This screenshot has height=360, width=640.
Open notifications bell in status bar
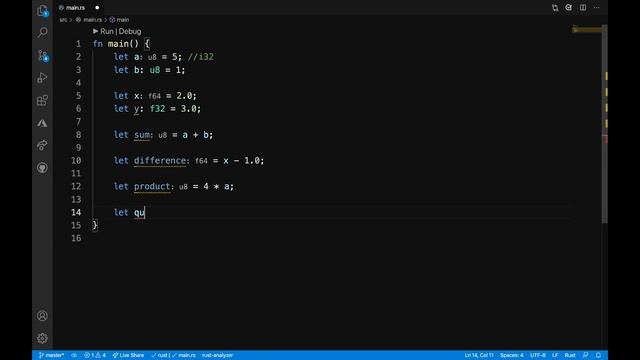click(598, 355)
